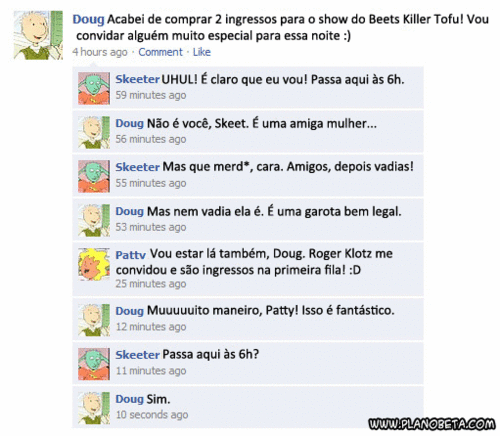Open Doug's name on the main post
The image size is (500, 436).
(x=88, y=19)
